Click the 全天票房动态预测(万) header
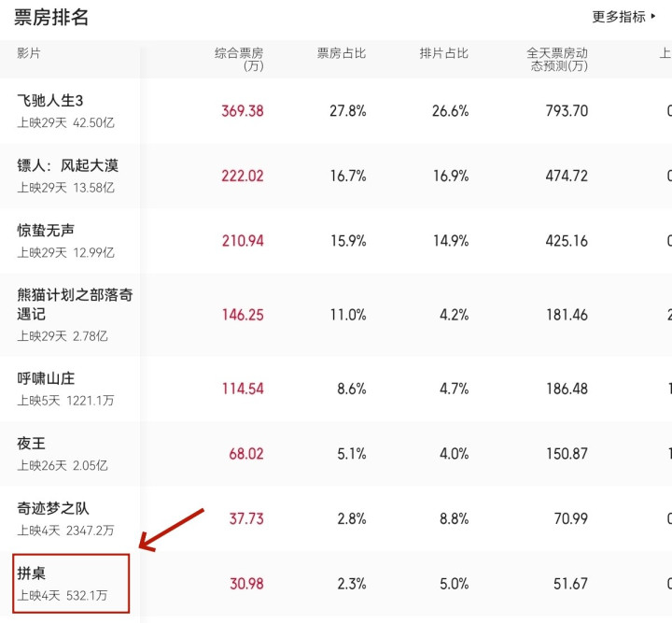The height and width of the screenshot is (623, 672). (557, 59)
